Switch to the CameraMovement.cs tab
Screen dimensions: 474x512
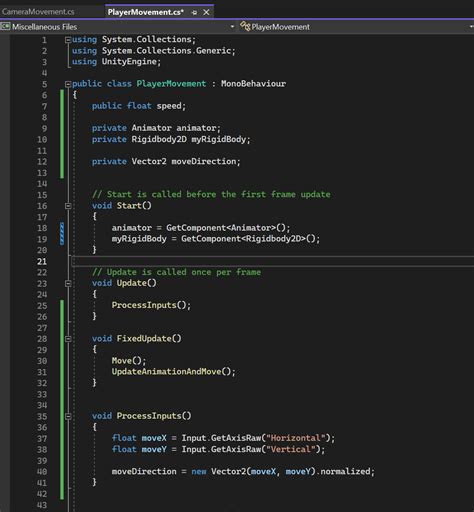coord(38,12)
